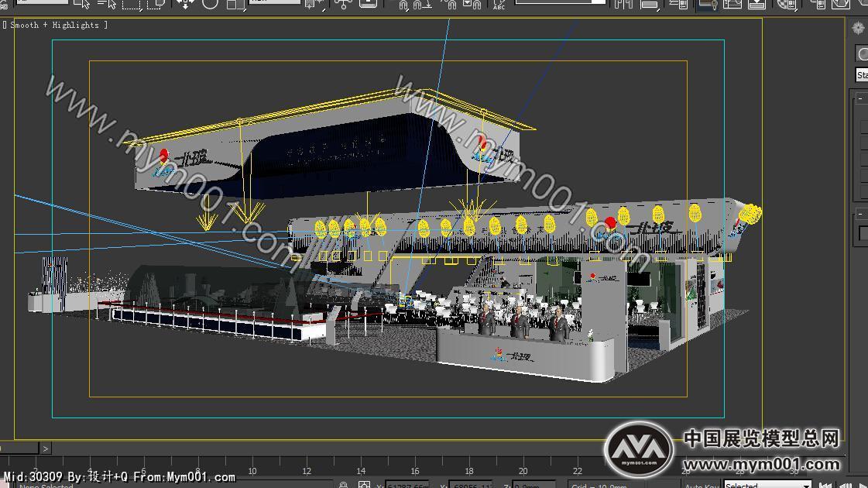Open the Render Setup icon
This screenshot has width=868, height=488.
coord(817,5)
